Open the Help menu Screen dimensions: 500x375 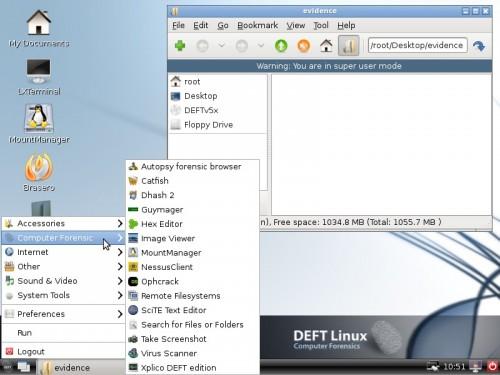(x=346, y=25)
